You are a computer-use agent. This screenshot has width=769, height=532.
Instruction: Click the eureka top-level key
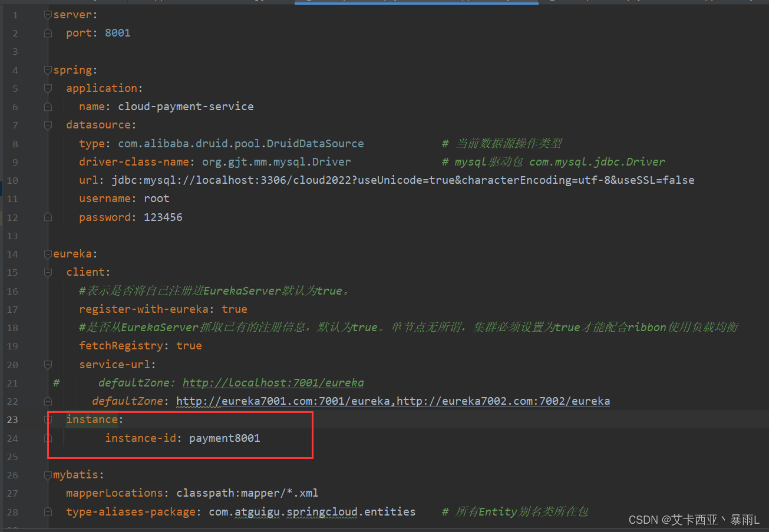tap(72, 254)
